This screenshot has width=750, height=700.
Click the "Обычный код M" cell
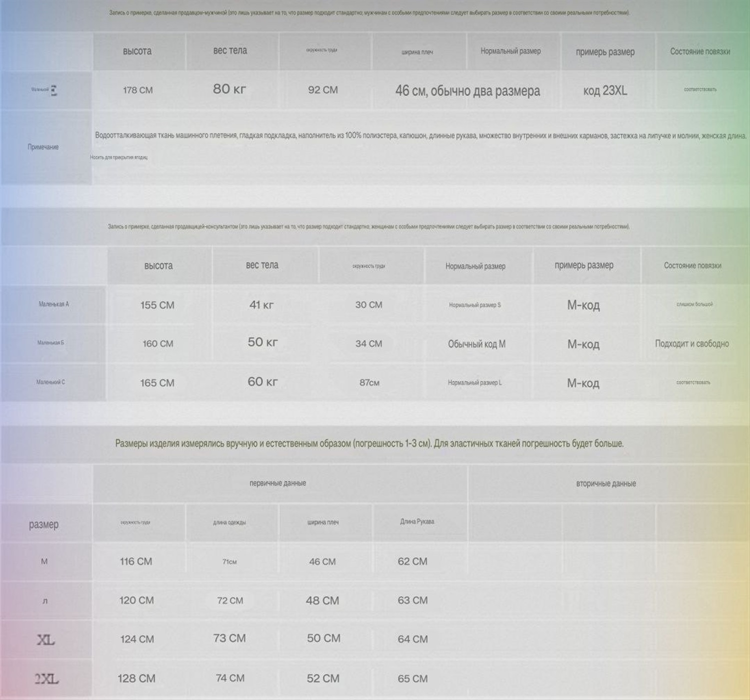tap(476, 344)
